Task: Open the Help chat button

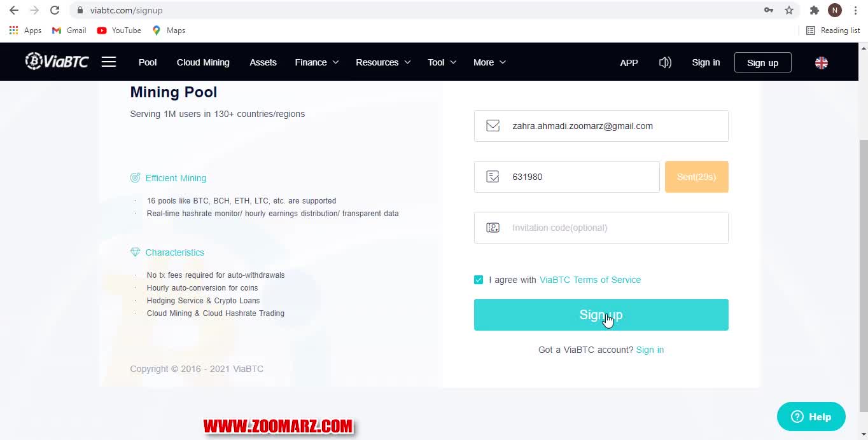Action: (x=811, y=416)
